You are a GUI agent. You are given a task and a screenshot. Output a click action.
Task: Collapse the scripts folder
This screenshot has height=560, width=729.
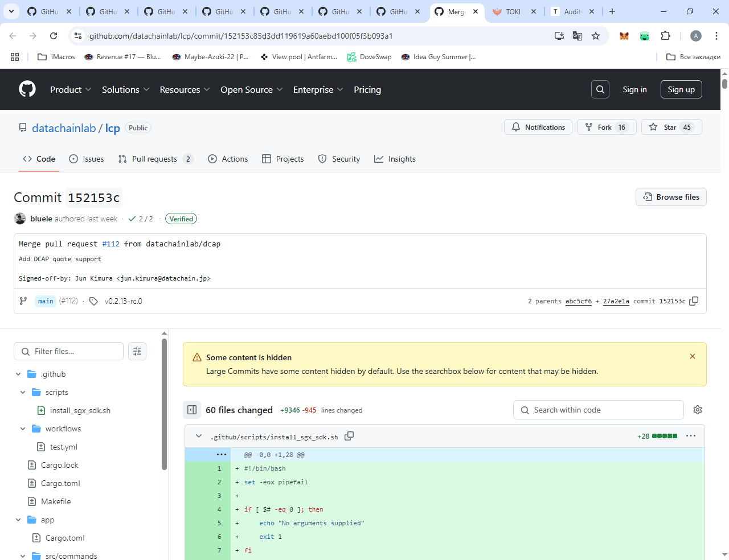click(x=23, y=392)
